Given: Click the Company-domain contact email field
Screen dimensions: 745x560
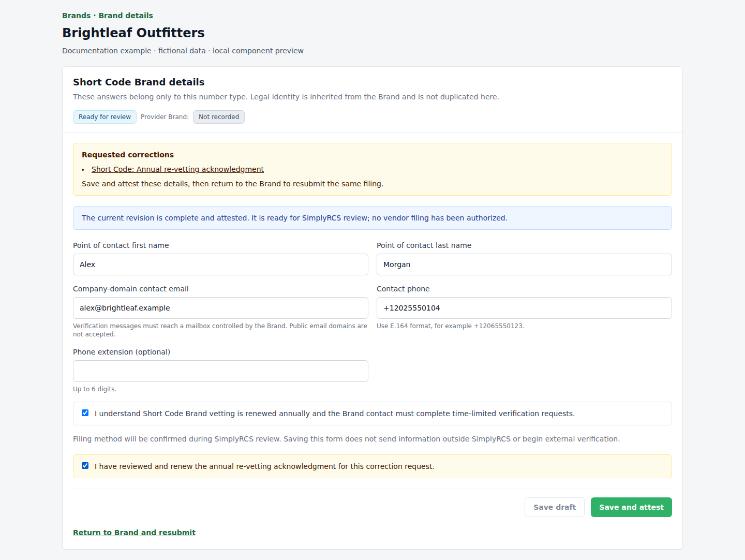Looking at the screenshot, I should click(x=220, y=308).
